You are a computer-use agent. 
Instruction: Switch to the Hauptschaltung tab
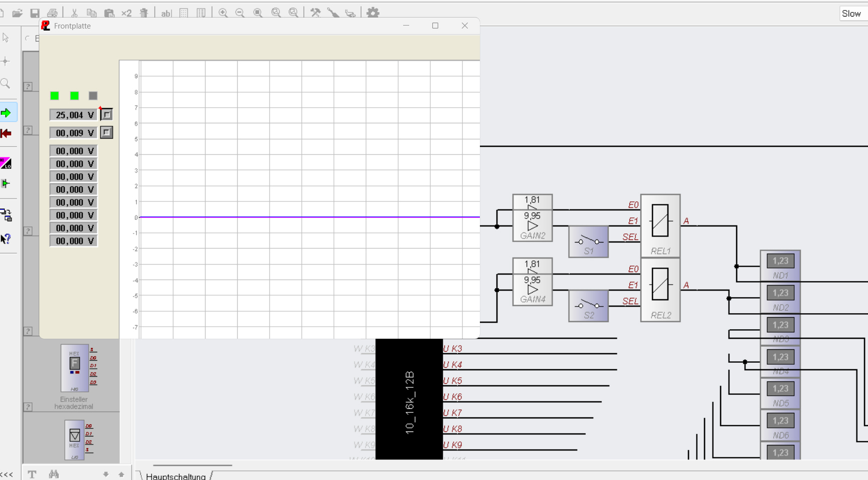coord(176,476)
